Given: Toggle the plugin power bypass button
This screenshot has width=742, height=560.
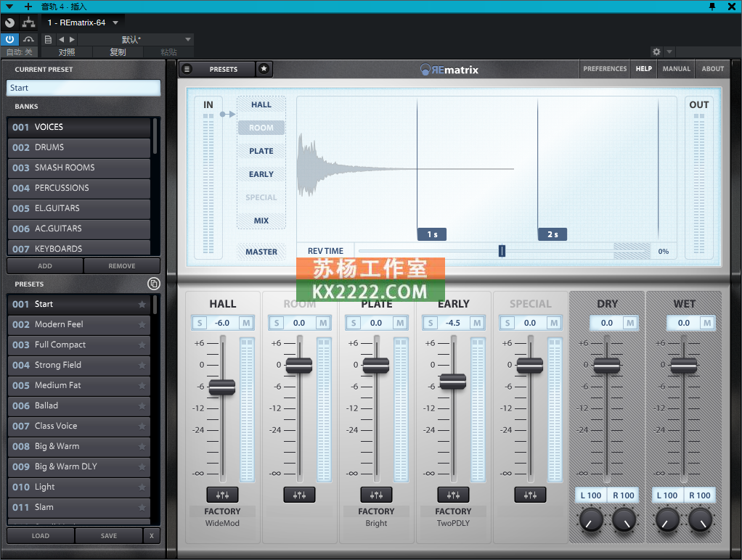Looking at the screenshot, I should click(x=9, y=39).
